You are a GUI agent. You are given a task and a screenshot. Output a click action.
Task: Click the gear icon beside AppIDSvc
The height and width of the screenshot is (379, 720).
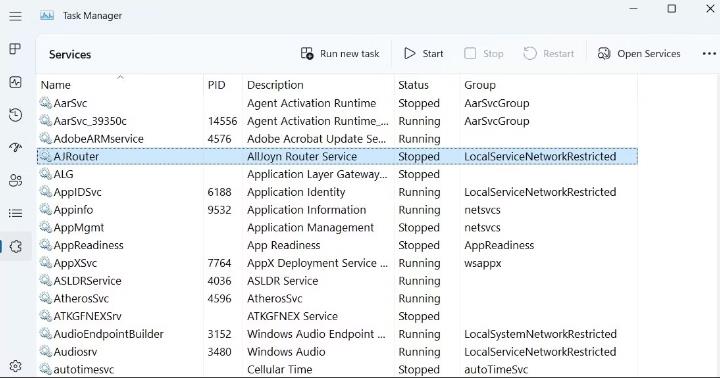click(45, 192)
